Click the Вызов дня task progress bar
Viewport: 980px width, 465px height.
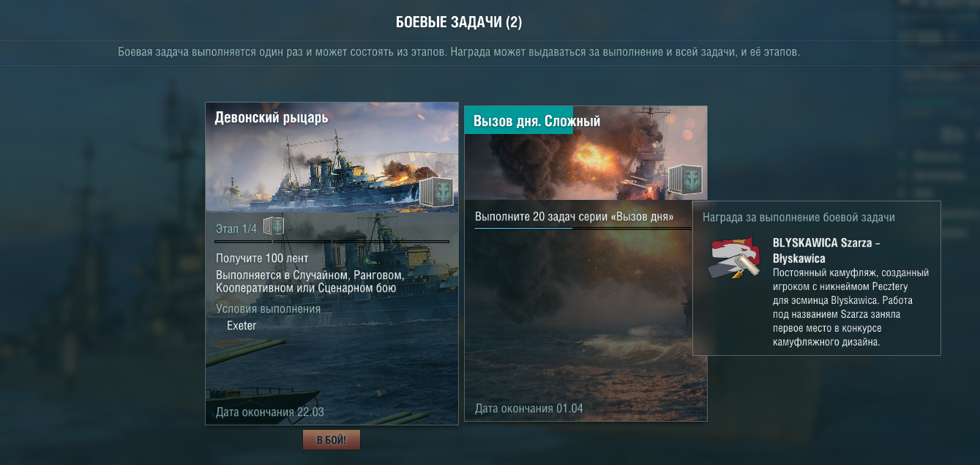coord(583,228)
